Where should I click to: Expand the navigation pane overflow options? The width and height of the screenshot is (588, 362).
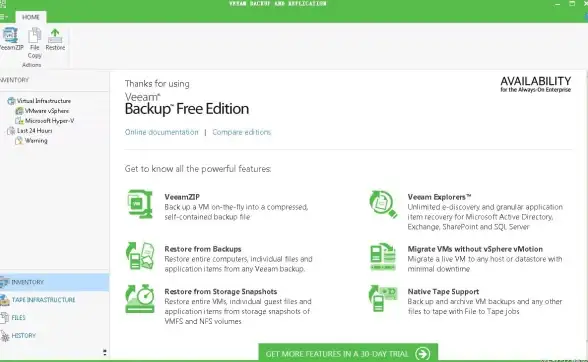[x=105, y=352]
